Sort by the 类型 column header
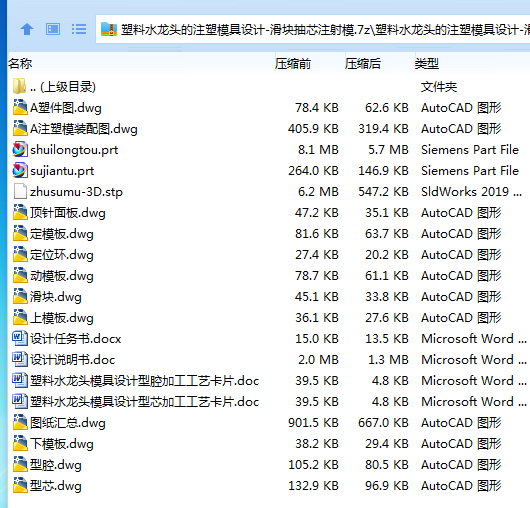 coord(427,64)
